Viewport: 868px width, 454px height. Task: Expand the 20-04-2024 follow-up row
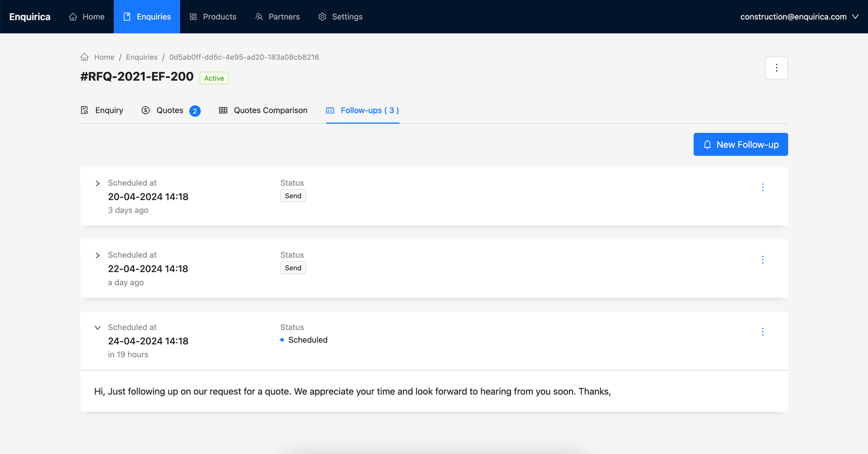(98, 183)
